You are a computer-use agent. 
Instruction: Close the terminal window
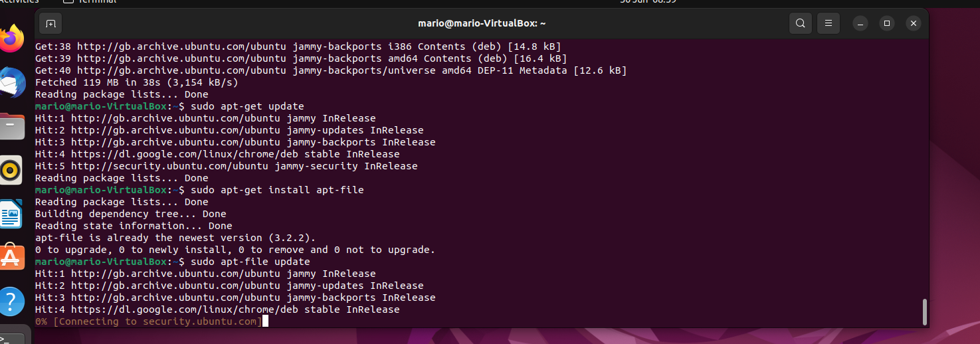914,23
